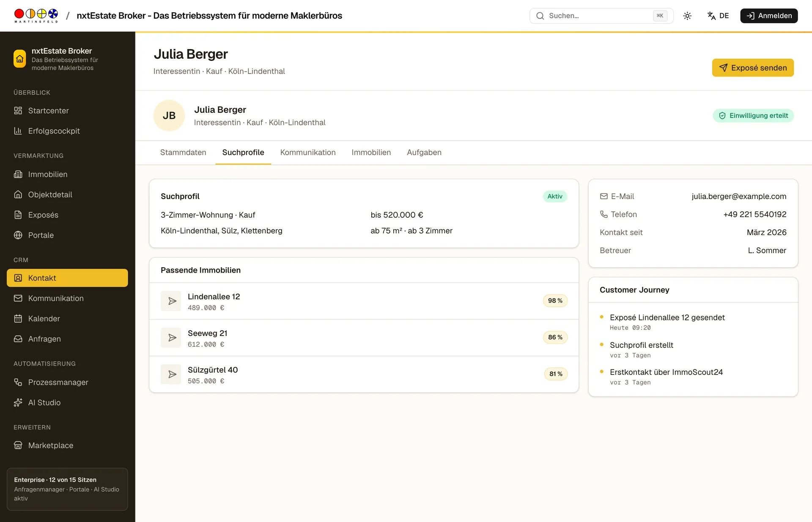The image size is (812, 522).
Task: Click the Startcenter dashboard icon
Action: [x=18, y=111]
